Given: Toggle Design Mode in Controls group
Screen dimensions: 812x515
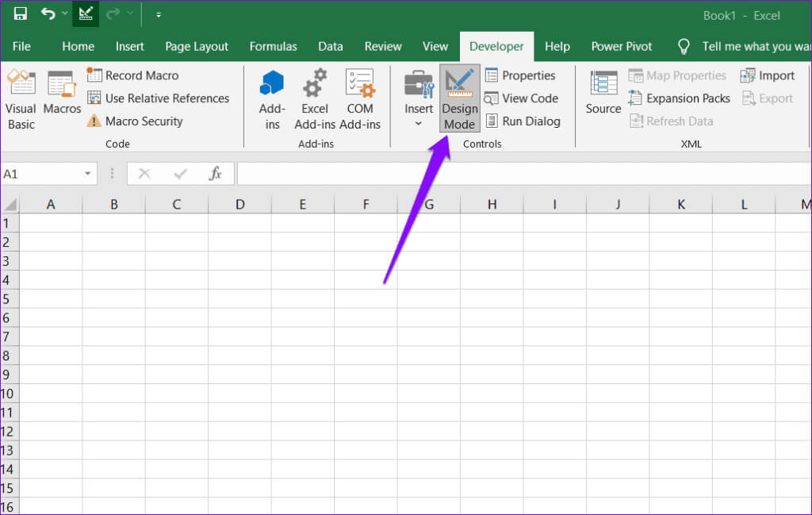Looking at the screenshot, I should pyautogui.click(x=460, y=98).
